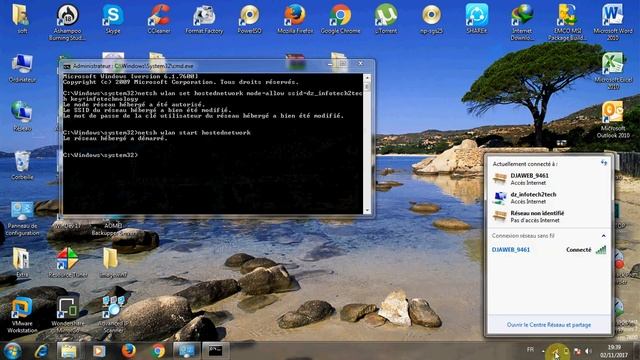This screenshot has height=360, width=640.
Task: Open the ImagesW7 folder on desktop
Action: click(x=112, y=263)
